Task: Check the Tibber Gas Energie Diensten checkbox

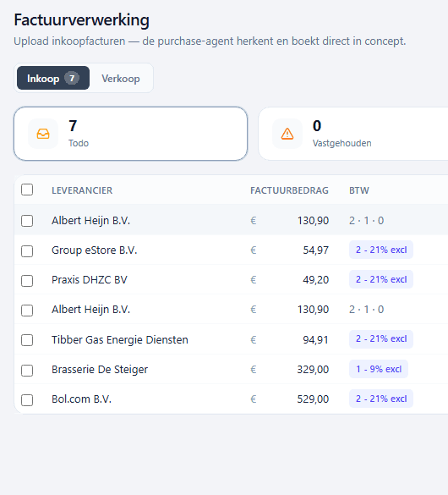Action: [27, 340]
